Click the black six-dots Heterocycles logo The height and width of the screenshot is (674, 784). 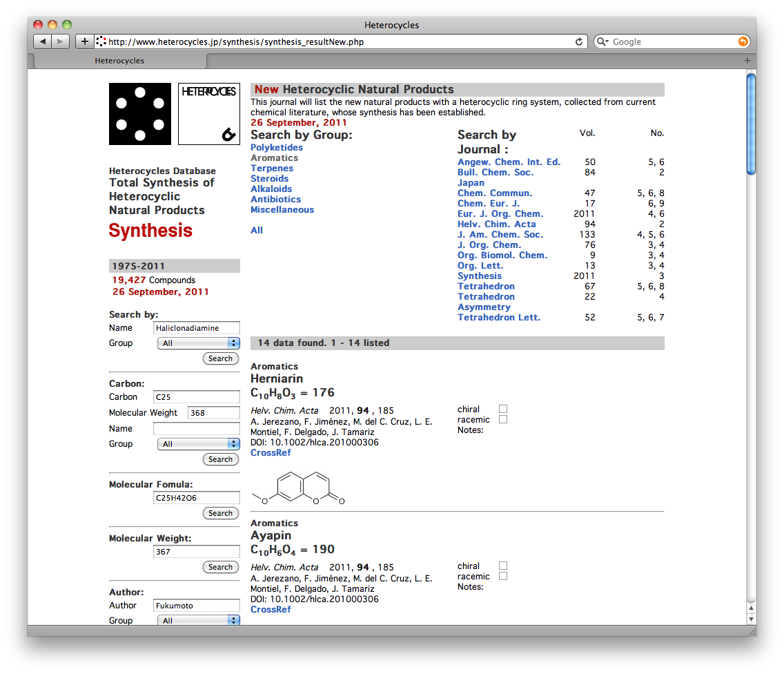tap(140, 113)
